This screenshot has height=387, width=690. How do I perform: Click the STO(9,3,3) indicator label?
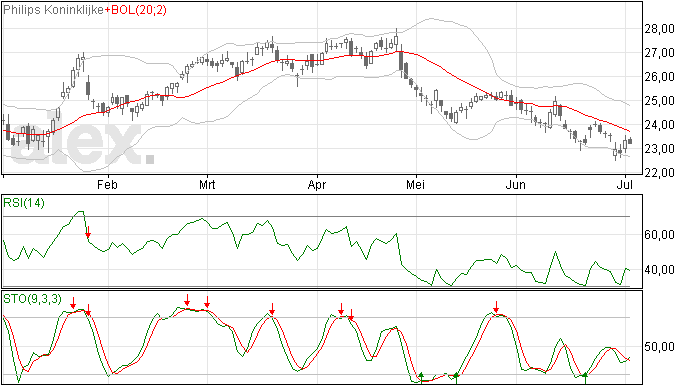pos(33,299)
